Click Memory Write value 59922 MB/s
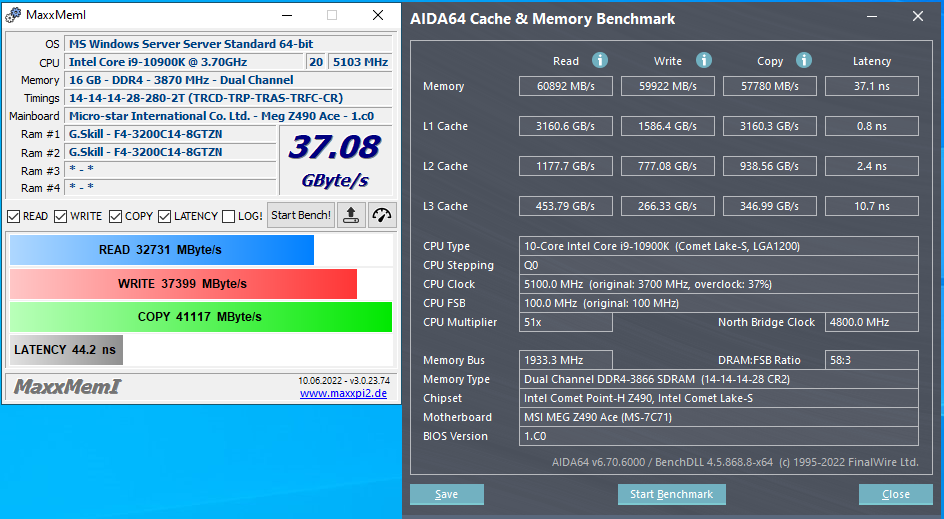This screenshot has width=944, height=519. click(668, 86)
